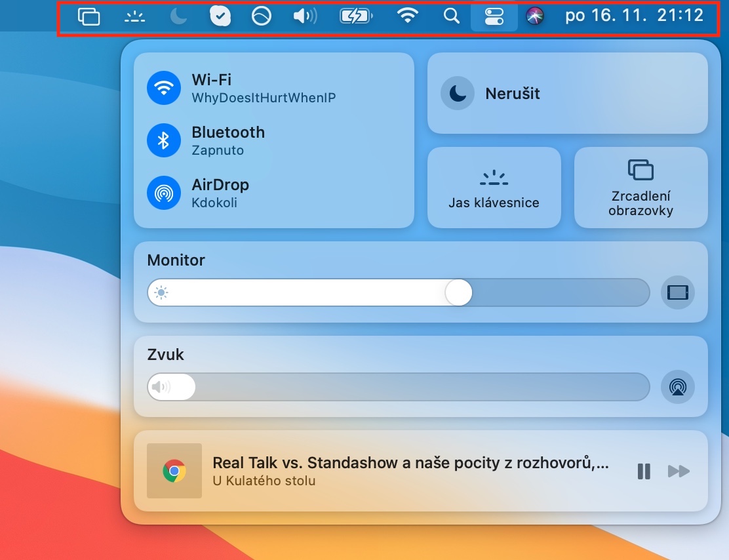Expand the Monitor section heading
This screenshot has height=560, width=729.
click(x=176, y=260)
